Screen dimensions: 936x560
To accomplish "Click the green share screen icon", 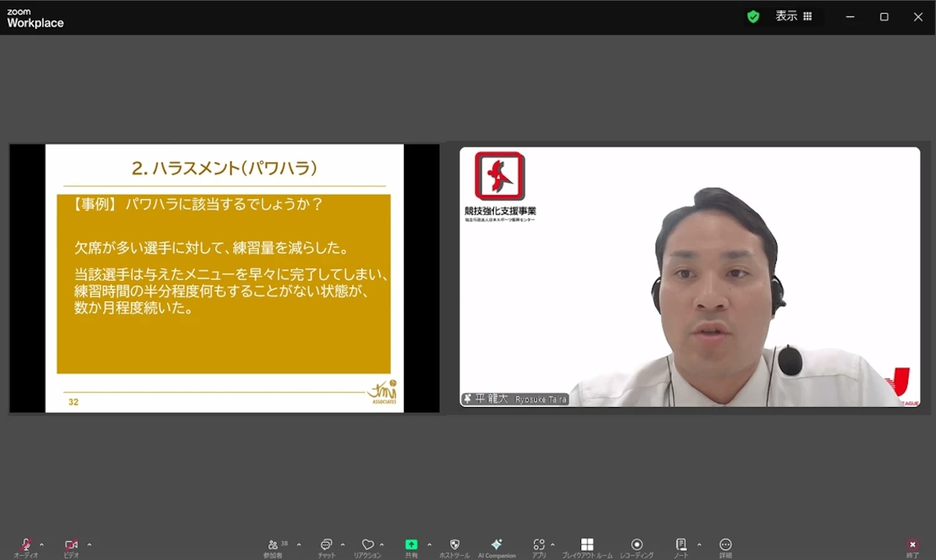I will [x=411, y=544].
